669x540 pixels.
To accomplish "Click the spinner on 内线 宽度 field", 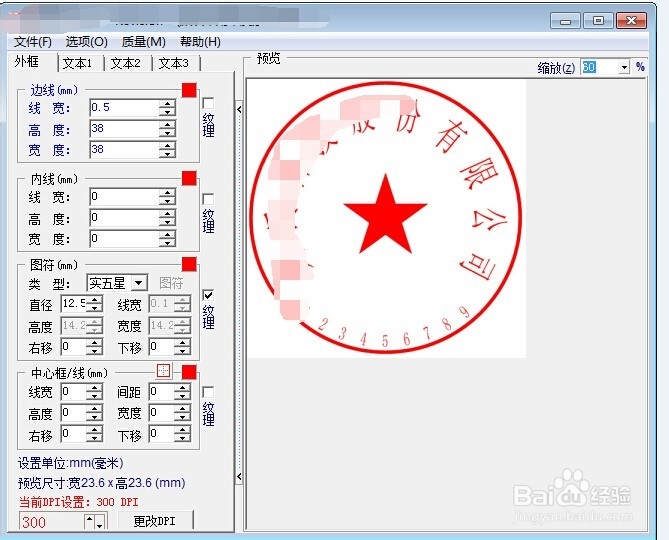I will (x=167, y=239).
